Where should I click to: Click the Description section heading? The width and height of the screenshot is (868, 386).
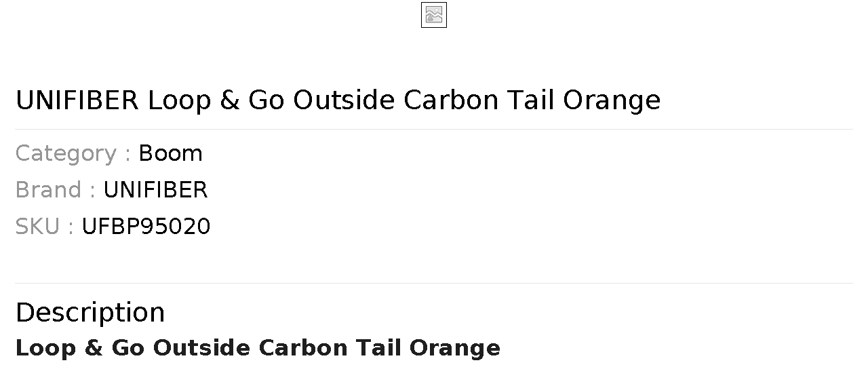90,313
